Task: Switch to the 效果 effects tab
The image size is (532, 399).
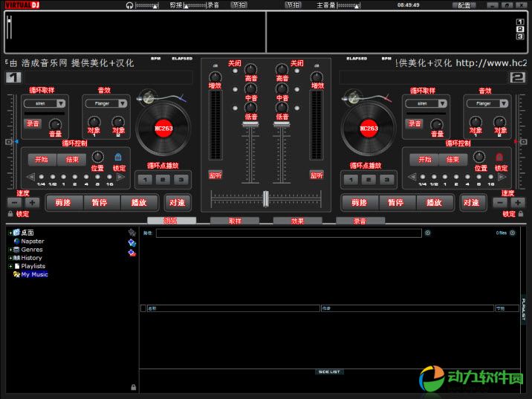Action: (297, 221)
